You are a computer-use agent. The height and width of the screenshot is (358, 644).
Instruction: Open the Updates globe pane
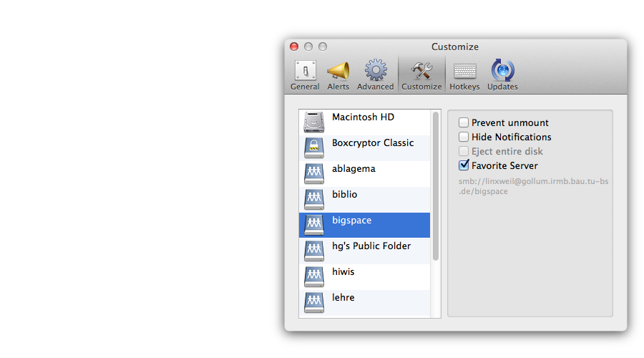(502, 75)
